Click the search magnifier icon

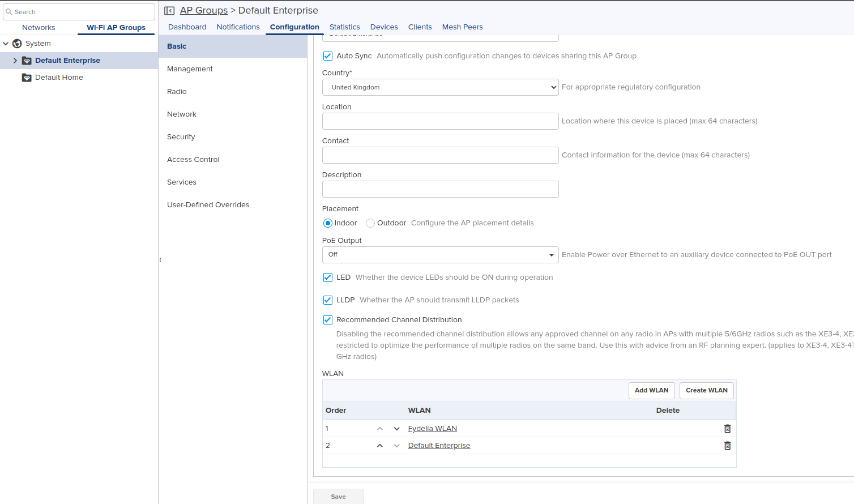click(9, 12)
